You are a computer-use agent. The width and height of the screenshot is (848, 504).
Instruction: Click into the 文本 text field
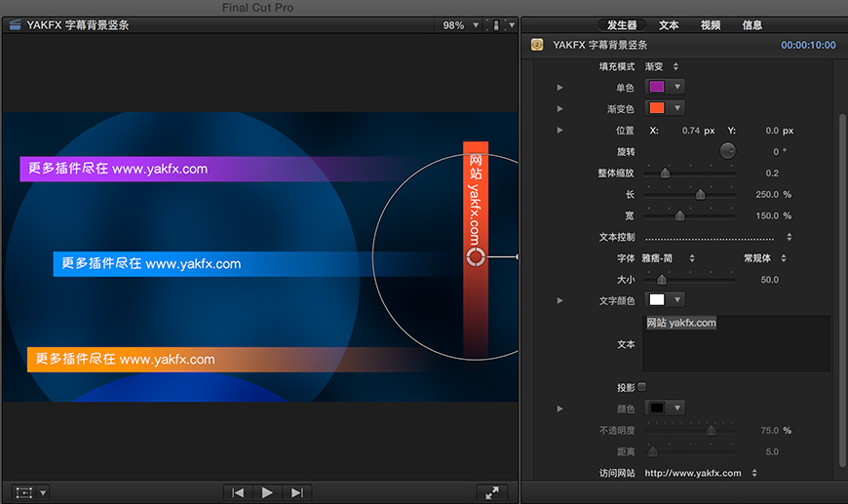(x=736, y=344)
